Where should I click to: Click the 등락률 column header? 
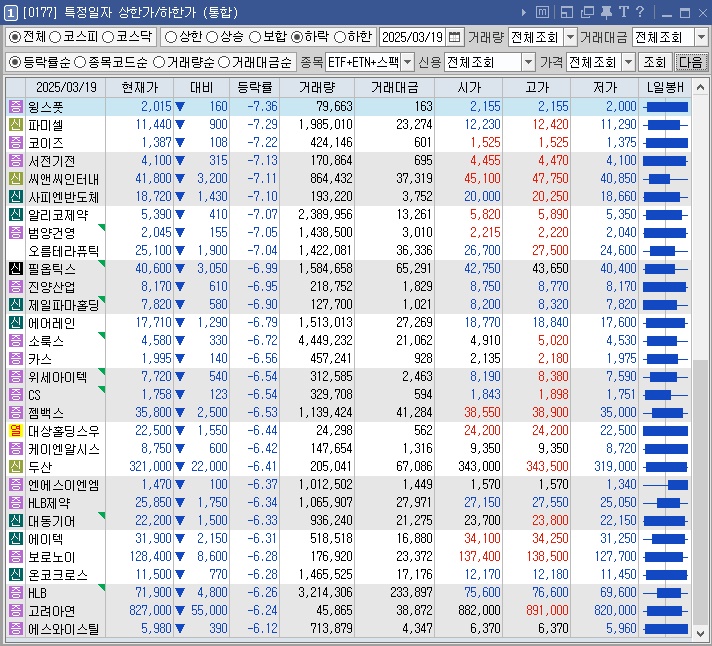pyautogui.click(x=255, y=87)
